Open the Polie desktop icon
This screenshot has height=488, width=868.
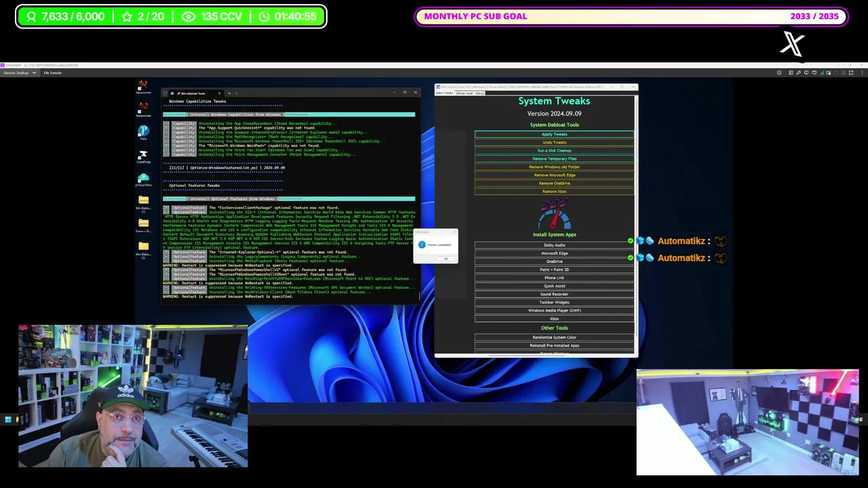point(142,133)
